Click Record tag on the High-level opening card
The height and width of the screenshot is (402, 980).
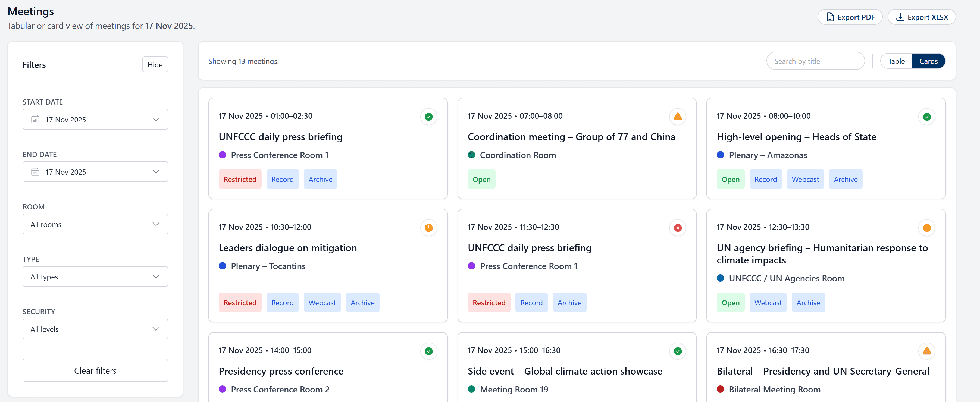click(x=765, y=179)
